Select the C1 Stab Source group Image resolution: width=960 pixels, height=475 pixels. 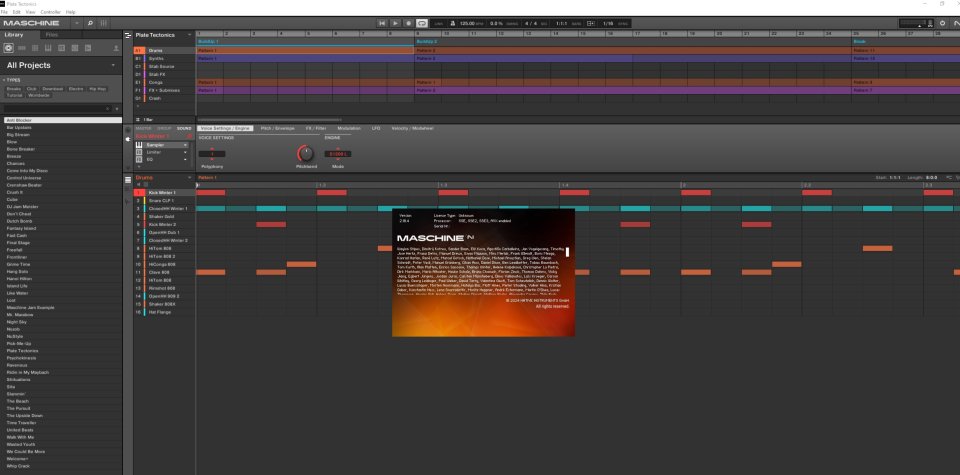click(164, 66)
